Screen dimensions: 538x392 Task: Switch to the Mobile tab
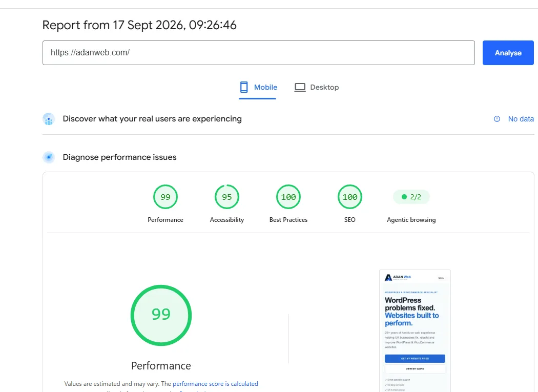click(x=258, y=88)
